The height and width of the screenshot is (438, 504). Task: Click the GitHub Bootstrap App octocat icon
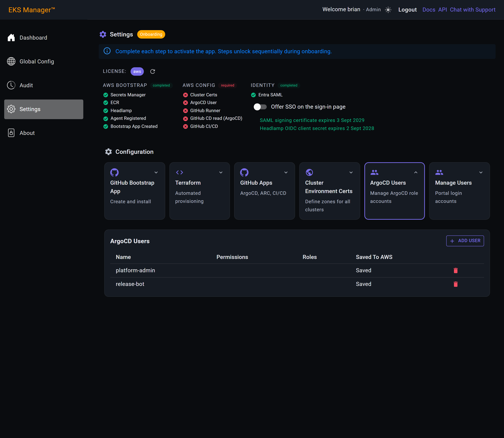click(x=114, y=172)
